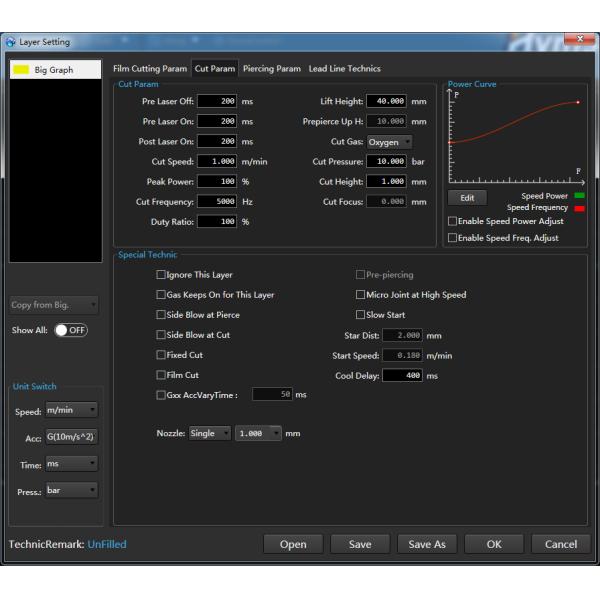This screenshot has height=600, width=600.
Task: Select the yellow Big Graph layer swatch
Action: (x=20, y=70)
